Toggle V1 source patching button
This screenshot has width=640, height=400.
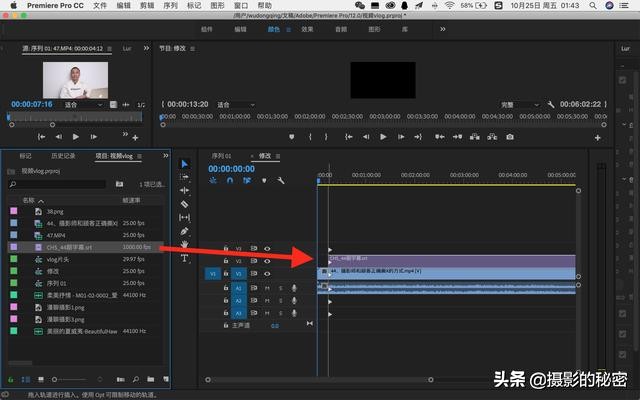[x=213, y=273]
